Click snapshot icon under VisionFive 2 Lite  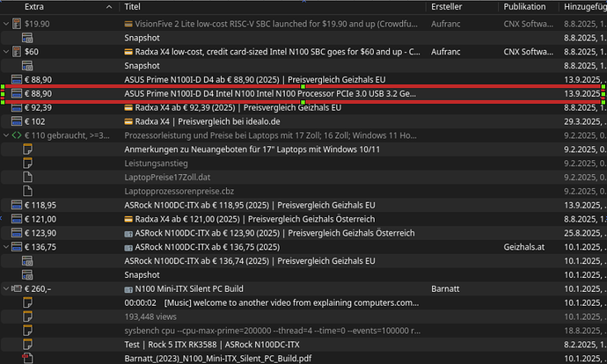tap(27, 38)
